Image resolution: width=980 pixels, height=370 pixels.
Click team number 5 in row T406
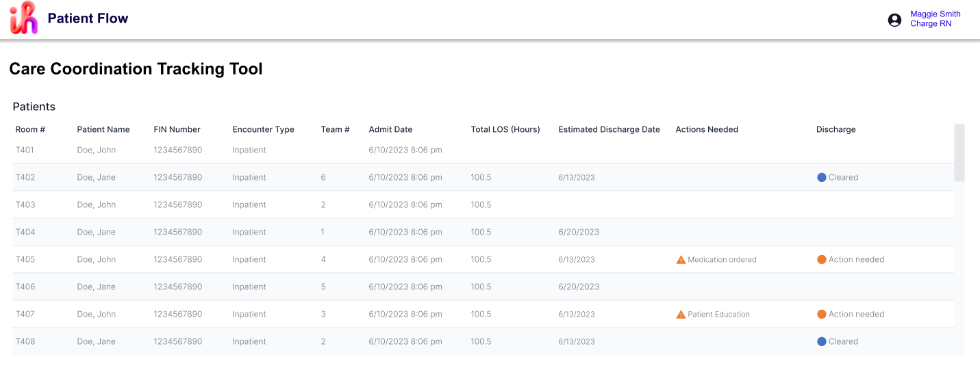[x=323, y=287]
